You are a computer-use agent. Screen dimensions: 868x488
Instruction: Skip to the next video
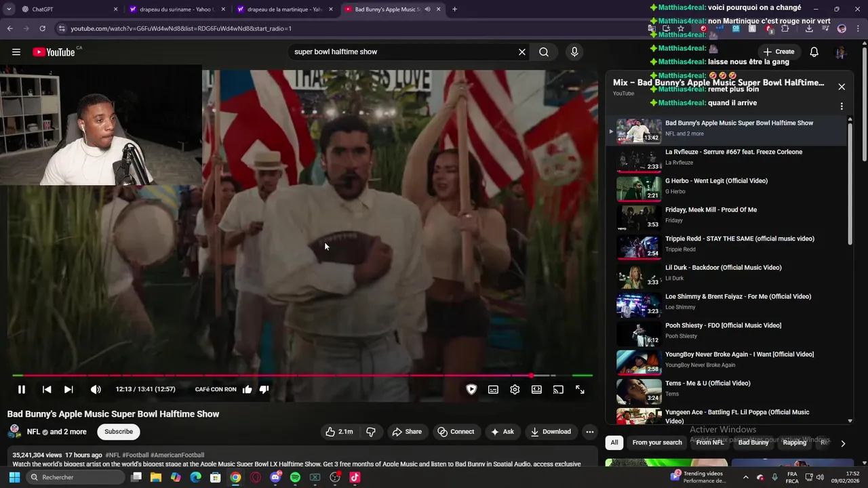(68, 390)
